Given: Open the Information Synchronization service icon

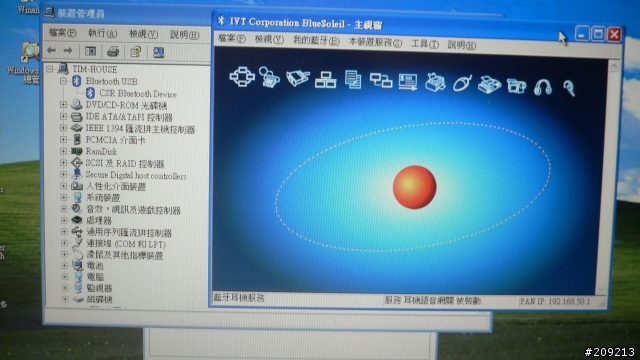Looking at the screenshot, I should pos(380,80).
